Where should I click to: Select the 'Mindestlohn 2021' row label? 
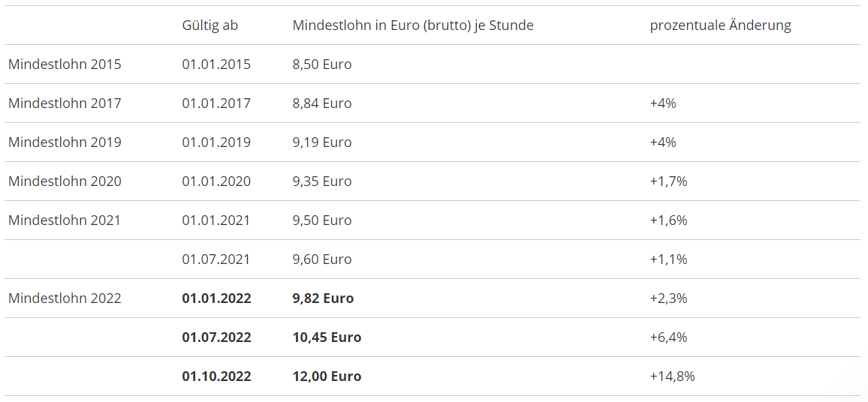click(65, 220)
